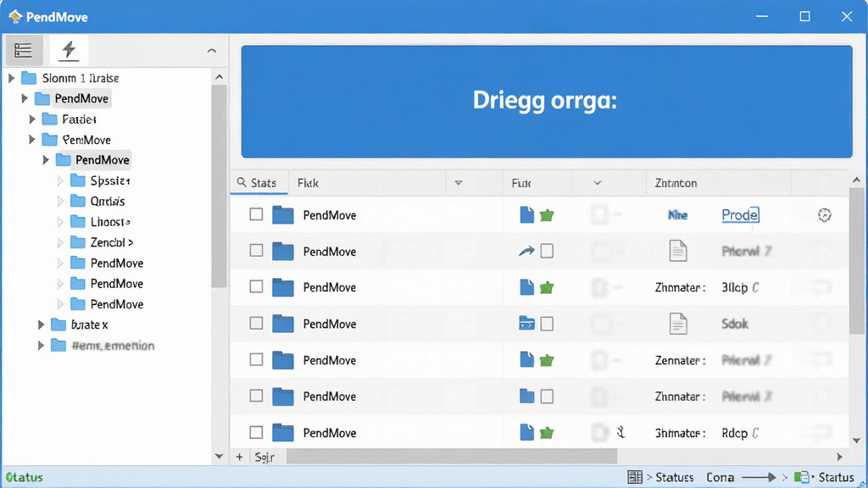Click the horizontal scrollbar below the file list
Viewport: 868px width, 488px height.
point(451,457)
